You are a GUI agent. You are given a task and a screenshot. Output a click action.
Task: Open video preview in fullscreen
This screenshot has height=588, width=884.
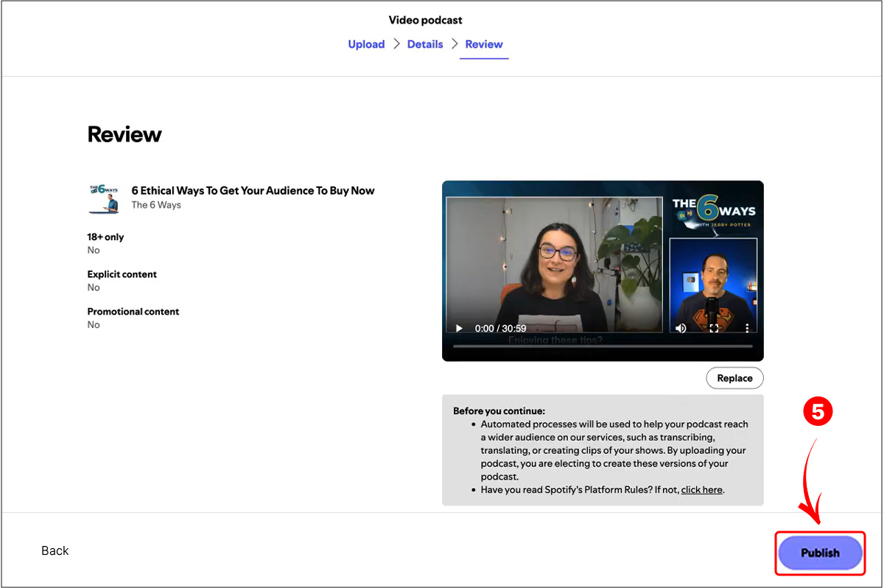click(x=713, y=328)
